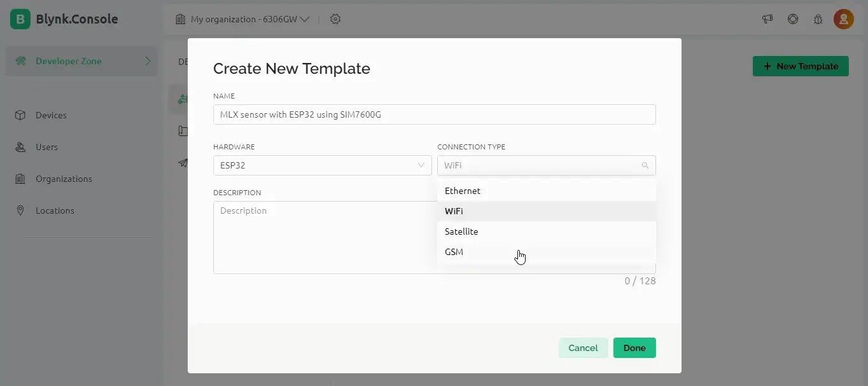Open the My organization - 6306GW dropdown
The width and height of the screenshot is (868, 386).
coord(242,19)
